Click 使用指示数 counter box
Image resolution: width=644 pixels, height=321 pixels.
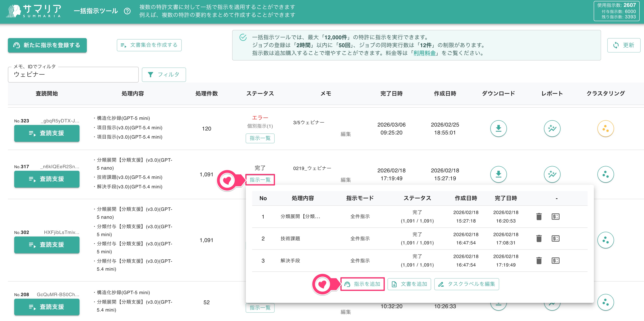[617, 11]
